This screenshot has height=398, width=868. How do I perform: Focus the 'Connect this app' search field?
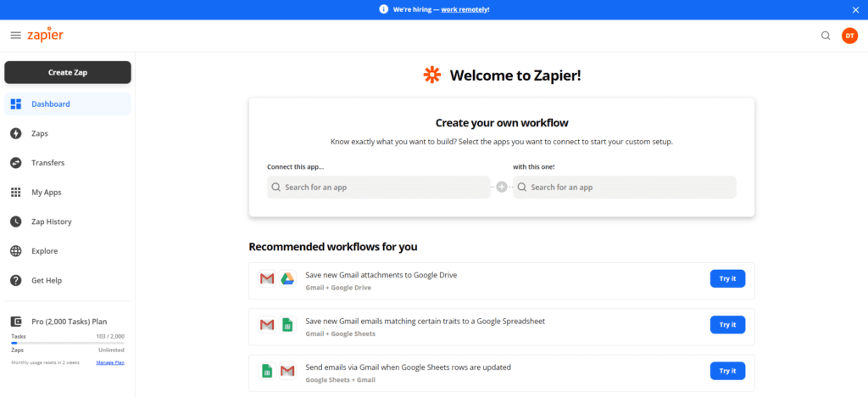378,187
